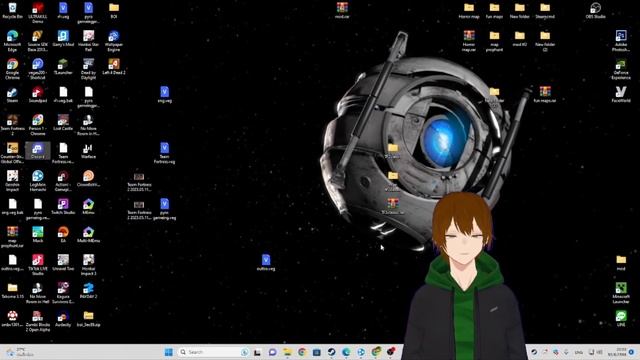Open the Source SDK Base shortcut
This screenshot has height=360, width=640.
point(38,41)
